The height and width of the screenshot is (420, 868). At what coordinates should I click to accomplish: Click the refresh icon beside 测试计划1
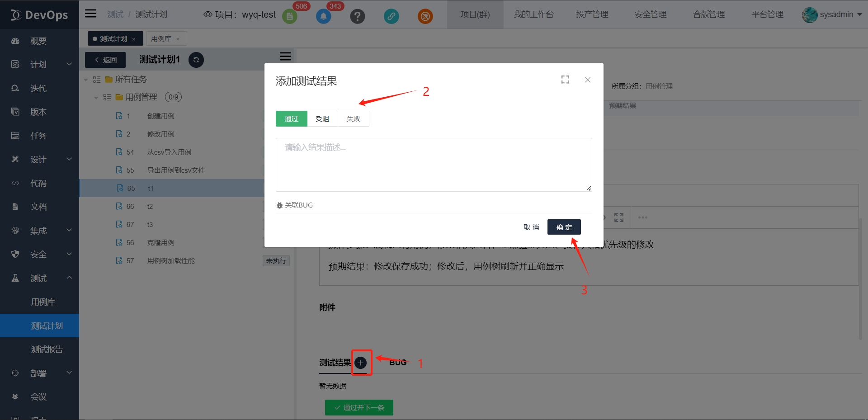pos(196,60)
